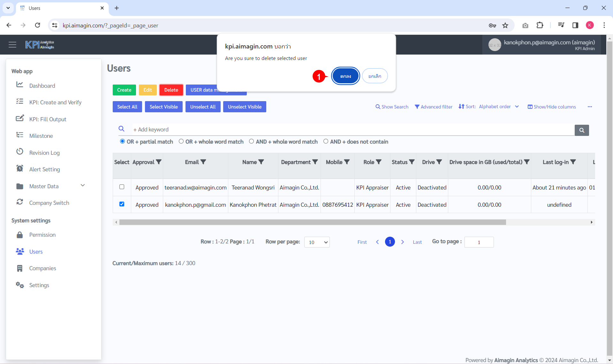
Task: Go to Revision Log menu item
Action: pos(44,153)
